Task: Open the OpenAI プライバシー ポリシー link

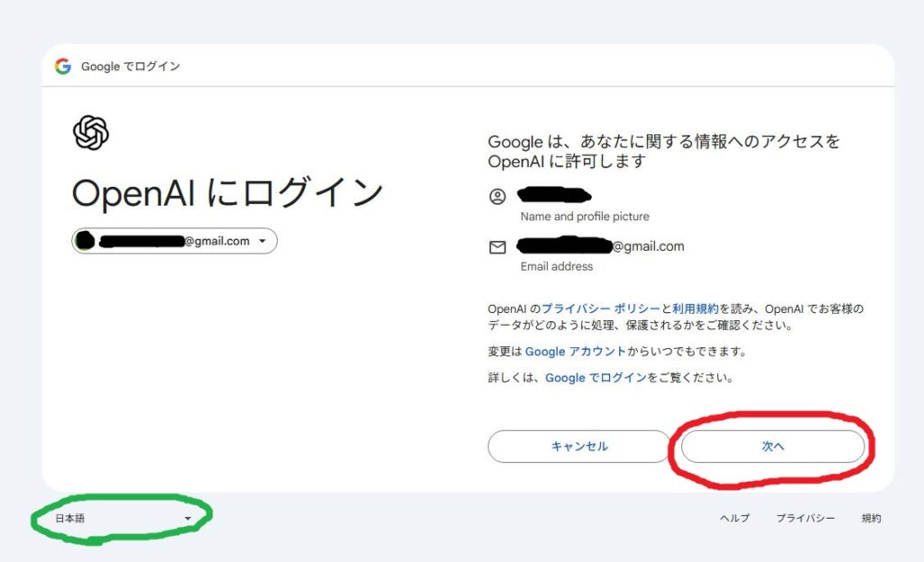Action: 600,309
